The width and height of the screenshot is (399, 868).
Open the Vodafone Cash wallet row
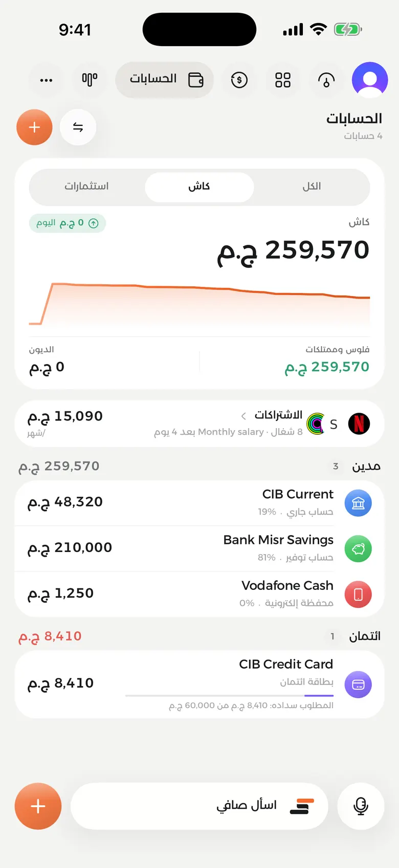pyautogui.click(x=199, y=594)
